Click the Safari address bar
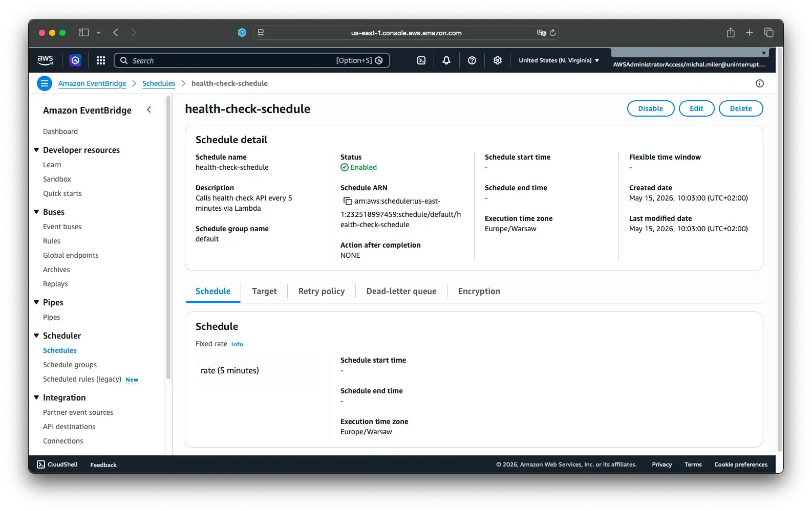Viewport: 812px width, 511px height. [406, 33]
